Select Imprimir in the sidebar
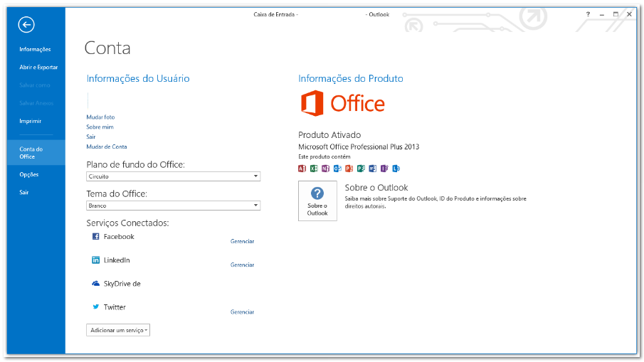The width and height of the screenshot is (644, 362). 31,121
